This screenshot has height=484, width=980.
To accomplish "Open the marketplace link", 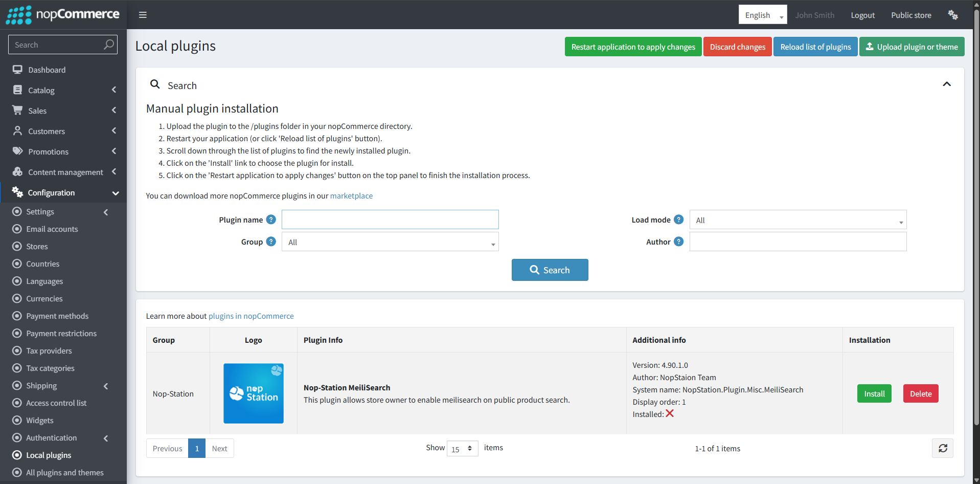I will pyautogui.click(x=351, y=196).
